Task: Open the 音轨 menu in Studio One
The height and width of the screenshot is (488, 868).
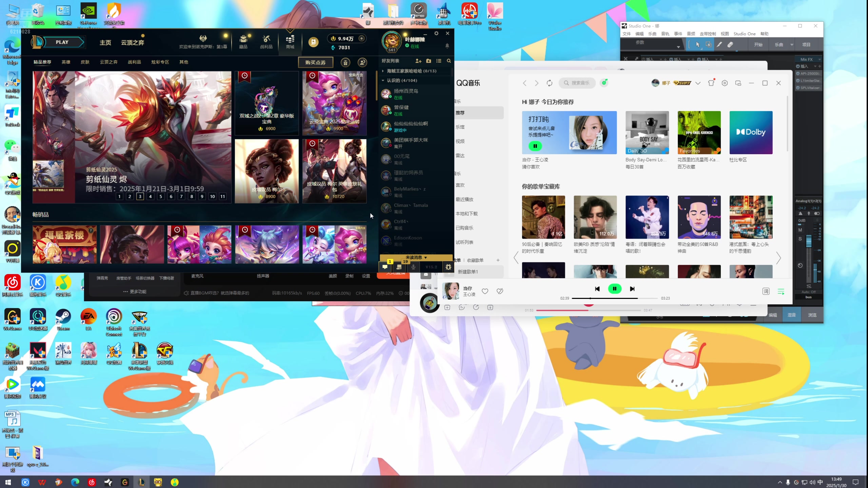Action: [x=665, y=34]
